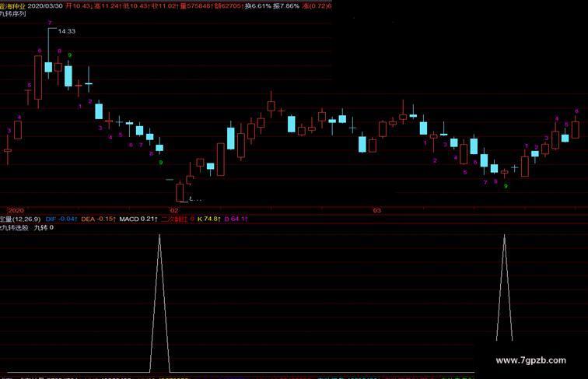The width and height of the screenshot is (588, 379).
Task: Click the D 64.1 readout
Action: (236, 219)
